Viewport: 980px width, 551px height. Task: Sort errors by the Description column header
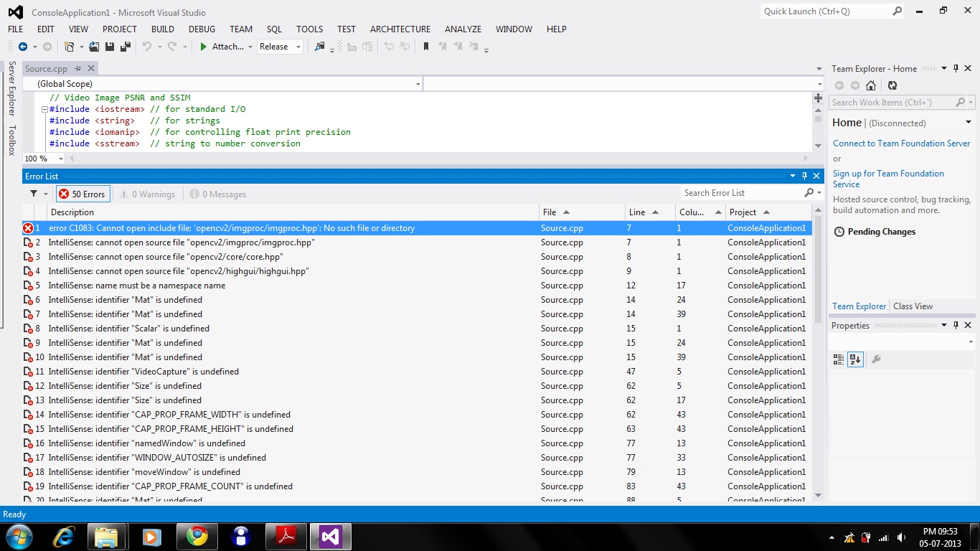(293, 212)
